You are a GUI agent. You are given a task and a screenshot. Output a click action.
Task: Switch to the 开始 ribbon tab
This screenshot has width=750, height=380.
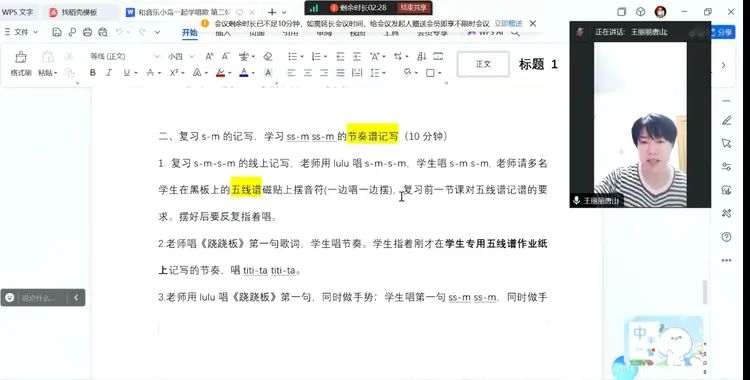pos(189,33)
